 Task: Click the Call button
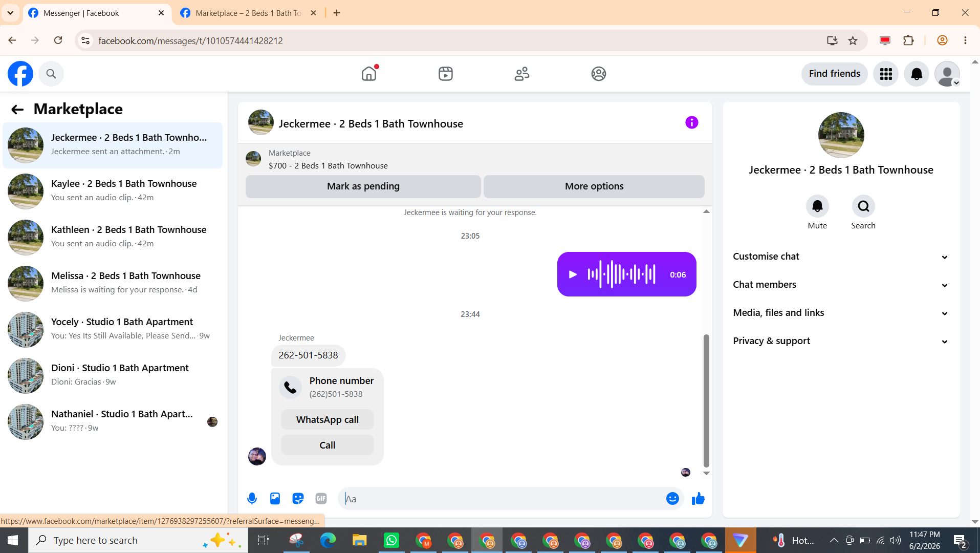click(328, 445)
